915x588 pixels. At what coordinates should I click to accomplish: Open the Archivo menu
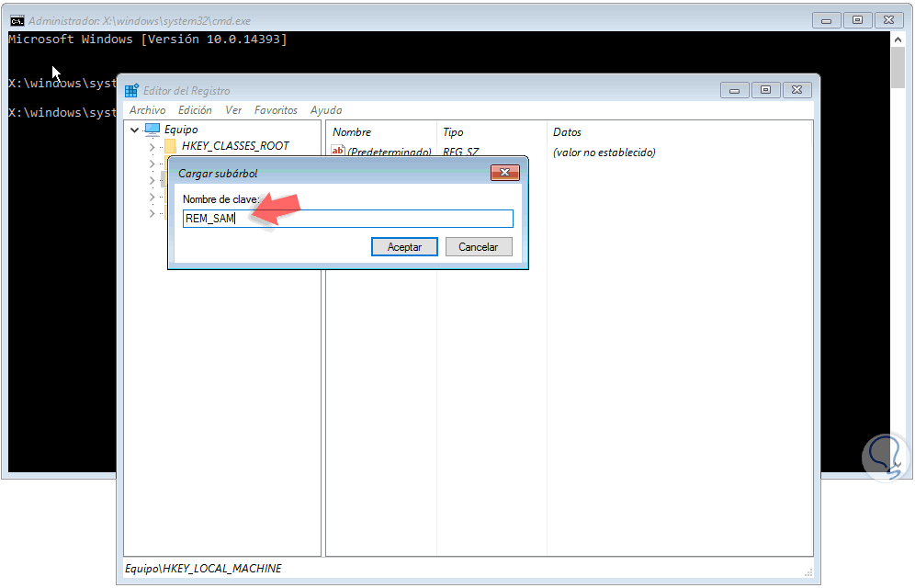click(147, 110)
